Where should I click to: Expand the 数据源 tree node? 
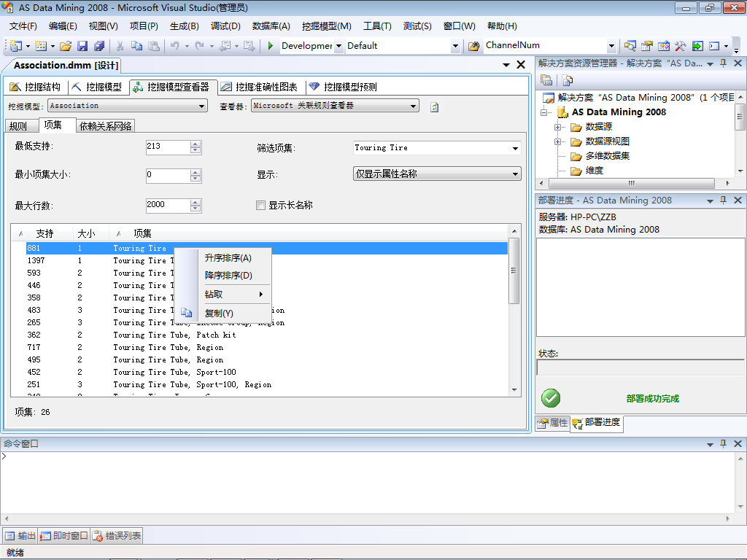click(x=557, y=127)
